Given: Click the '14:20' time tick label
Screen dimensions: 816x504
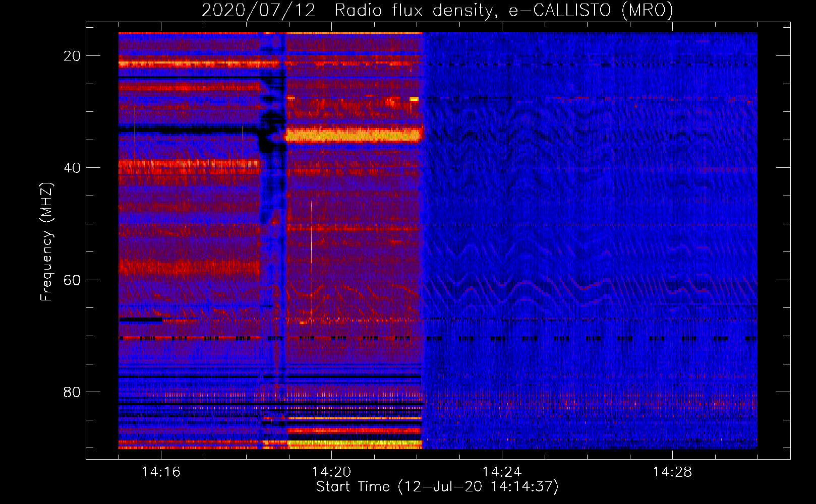Looking at the screenshot, I should click(x=331, y=472).
